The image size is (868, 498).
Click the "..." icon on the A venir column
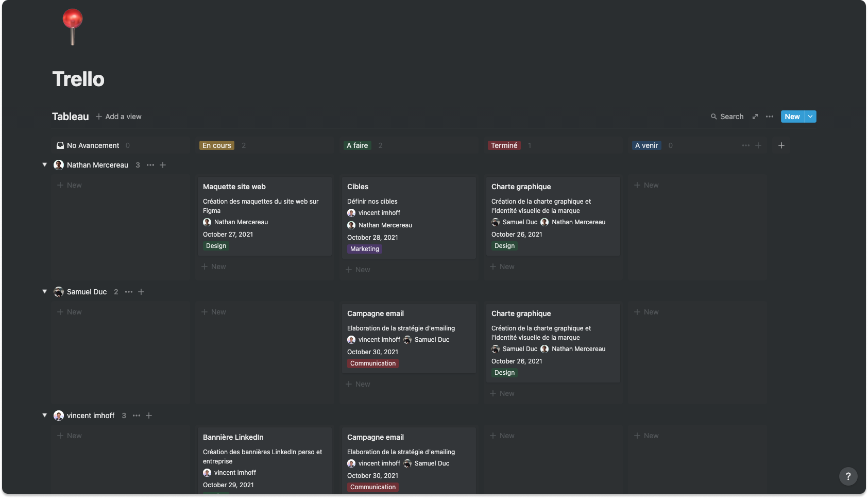click(x=746, y=145)
